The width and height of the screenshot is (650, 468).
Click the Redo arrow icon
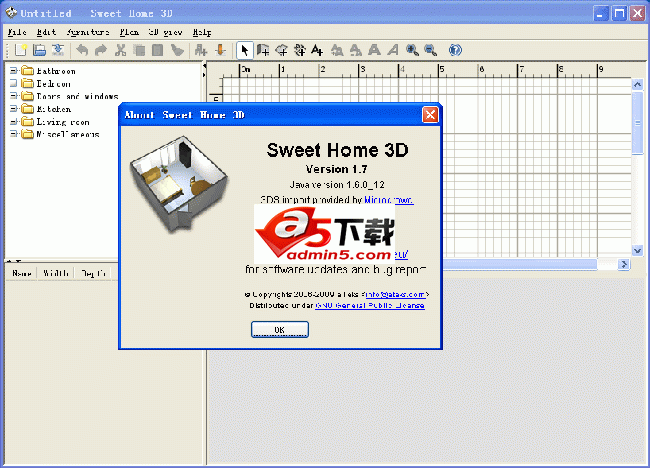[101, 50]
